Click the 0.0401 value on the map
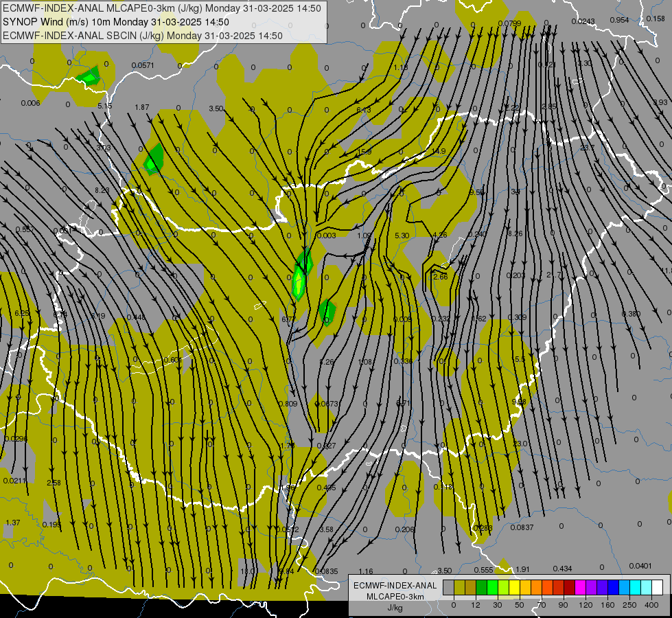The height and width of the screenshot is (618, 672). click(640, 566)
